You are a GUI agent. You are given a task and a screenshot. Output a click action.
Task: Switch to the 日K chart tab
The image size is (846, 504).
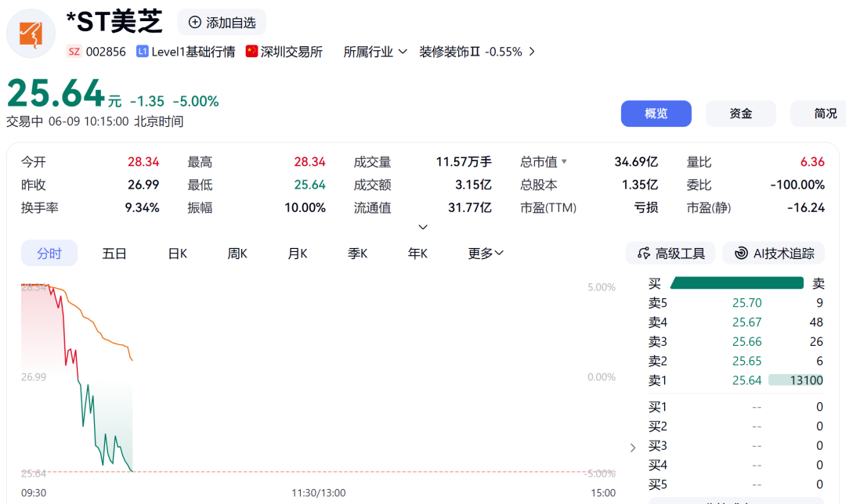(x=178, y=254)
